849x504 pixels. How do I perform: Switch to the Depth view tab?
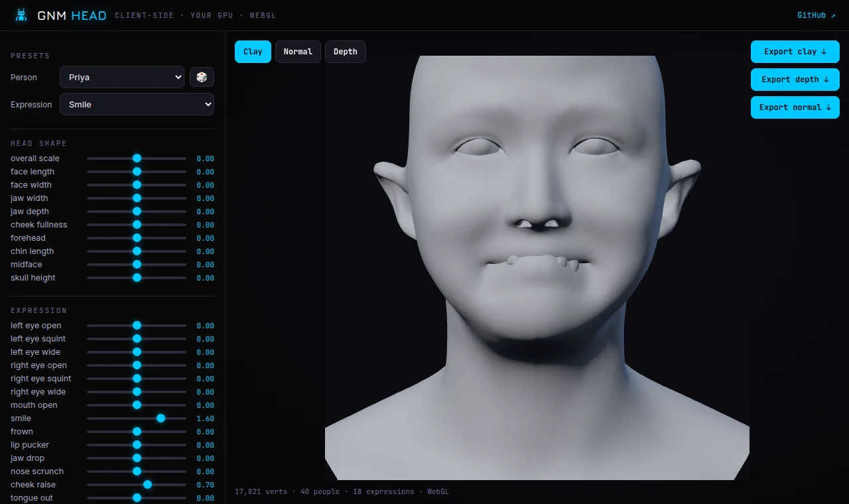point(345,52)
